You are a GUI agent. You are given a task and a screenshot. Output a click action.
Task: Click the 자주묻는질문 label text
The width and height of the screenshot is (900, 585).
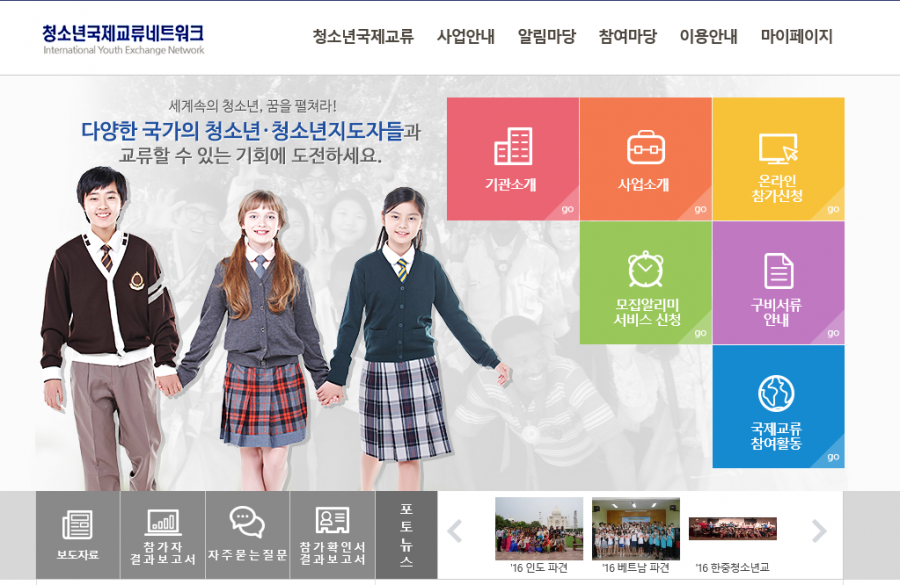click(247, 555)
